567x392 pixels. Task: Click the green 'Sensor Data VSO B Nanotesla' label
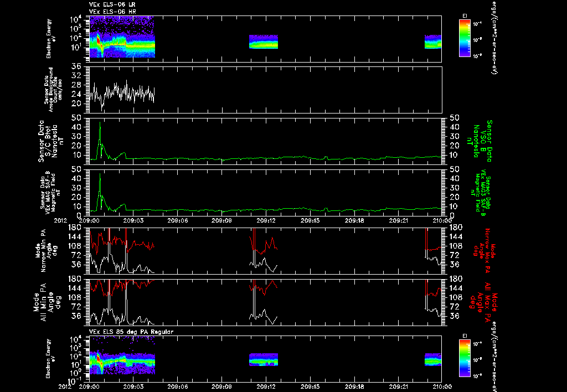480,141
